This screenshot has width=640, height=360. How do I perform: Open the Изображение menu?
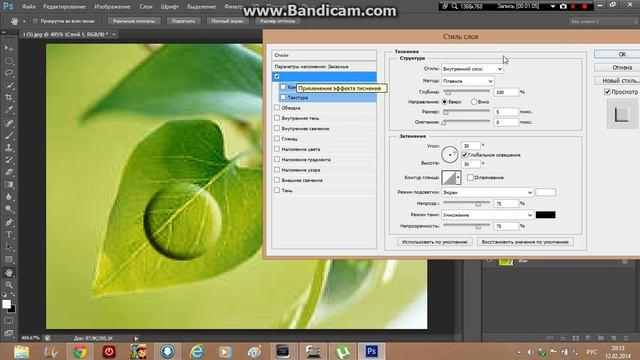pos(112,7)
